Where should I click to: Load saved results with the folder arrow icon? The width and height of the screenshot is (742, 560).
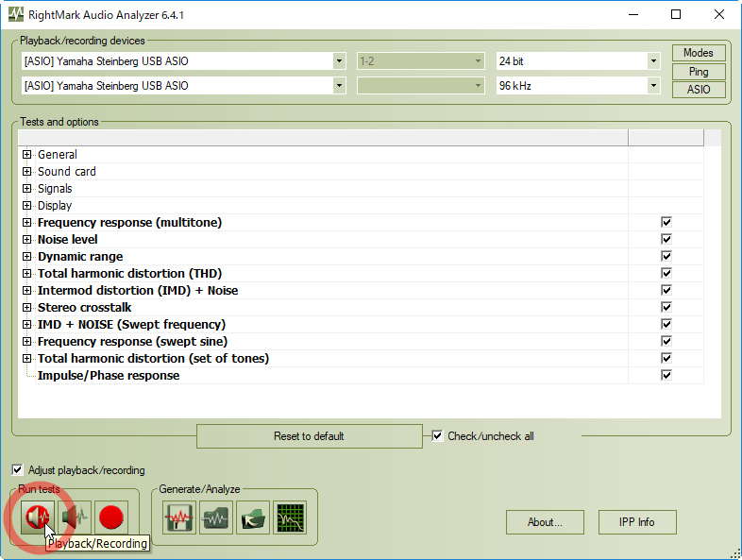click(x=253, y=518)
